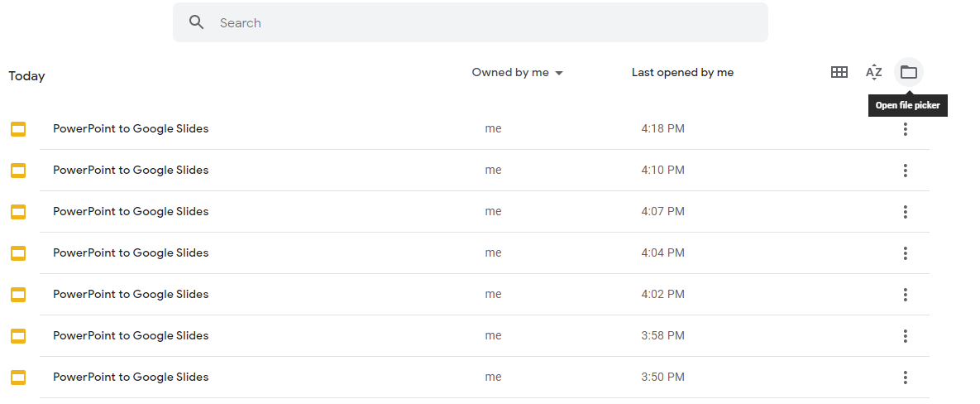Click the Slides icon of the 3:58 PM file

click(x=18, y=336)
